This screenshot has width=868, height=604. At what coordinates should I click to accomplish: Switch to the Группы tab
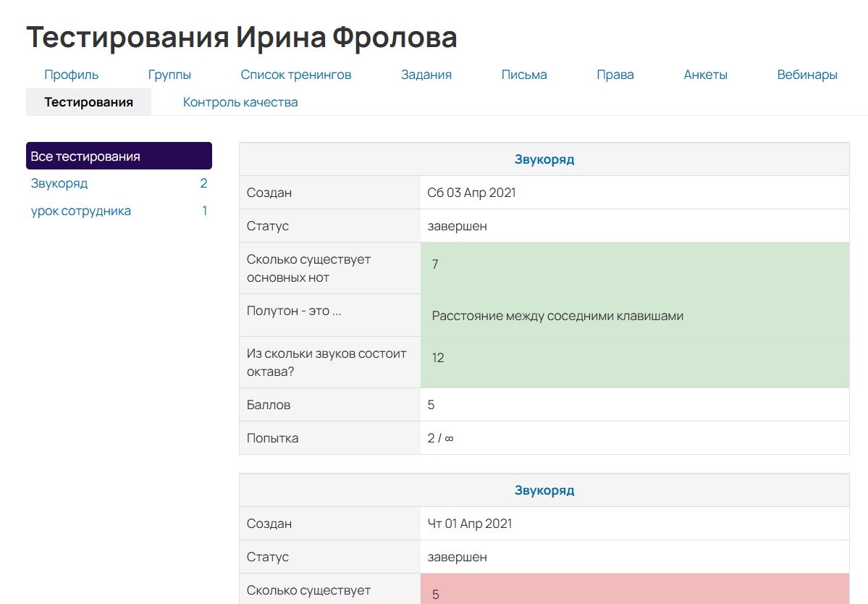click(x=169, y=74)
